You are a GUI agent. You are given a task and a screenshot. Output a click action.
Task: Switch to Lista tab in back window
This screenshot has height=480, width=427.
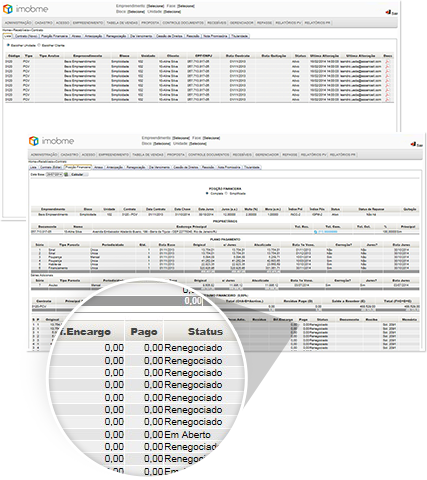(8, 36)
